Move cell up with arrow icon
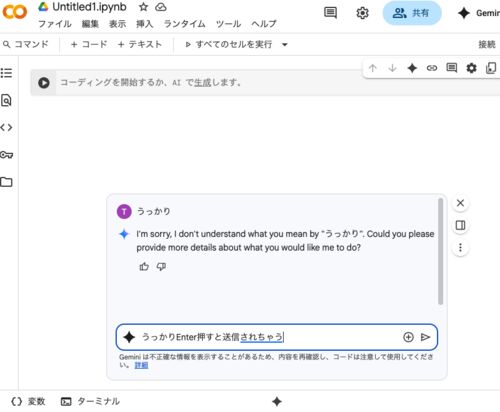This screenshot has height=412, width=500. click(373, 68)
